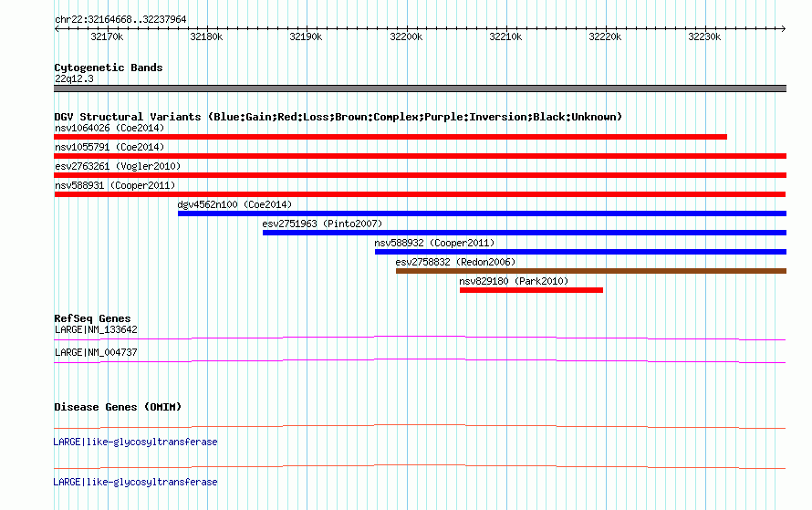Click the 32210k ruler tick label
The height and width of the screenshot is (510, 812).
(x=505, y=36)
